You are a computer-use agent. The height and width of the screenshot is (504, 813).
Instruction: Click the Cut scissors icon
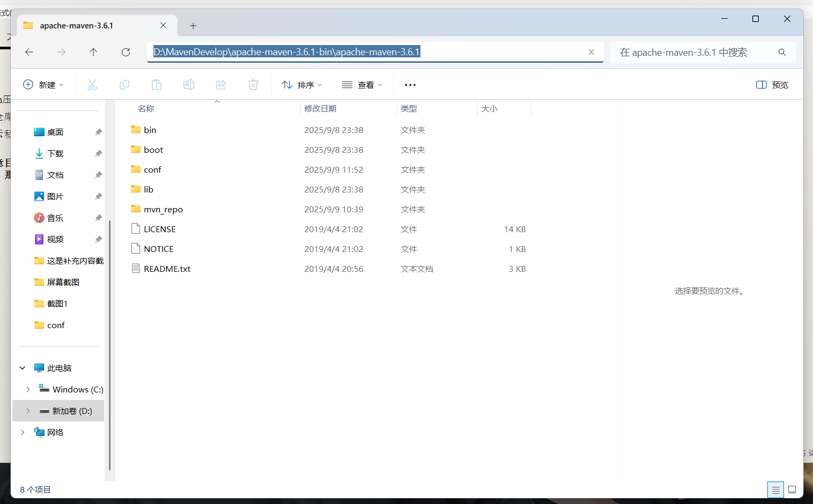92,85
